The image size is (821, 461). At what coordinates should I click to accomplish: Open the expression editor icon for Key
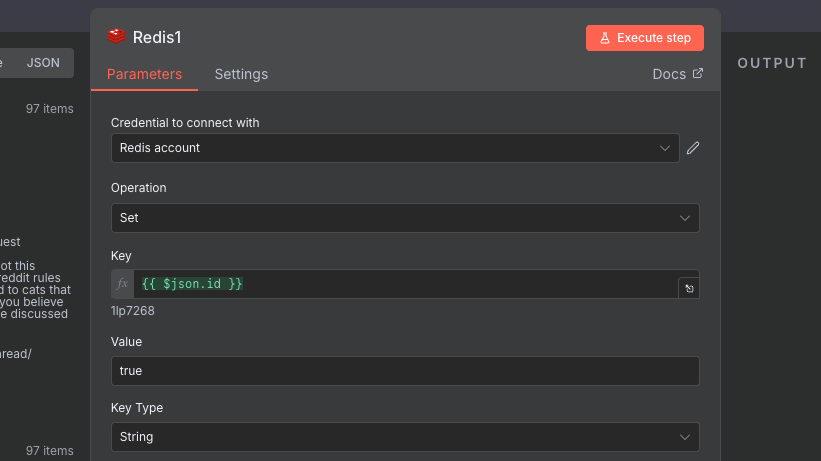(x=689, y=288)
